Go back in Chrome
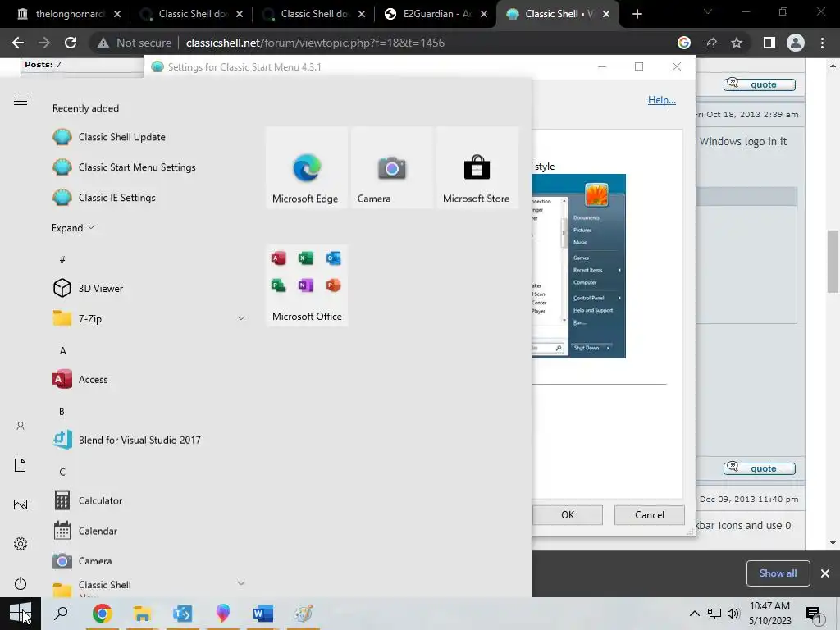 click(x=18, y=43)
